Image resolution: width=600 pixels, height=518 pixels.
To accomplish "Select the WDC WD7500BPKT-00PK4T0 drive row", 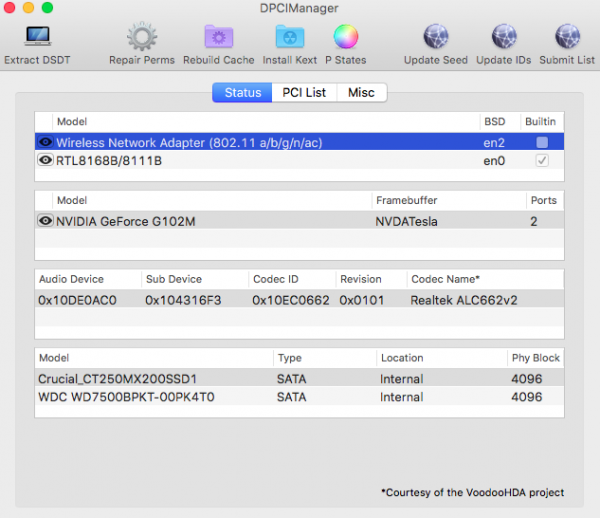I will point(299,397).
